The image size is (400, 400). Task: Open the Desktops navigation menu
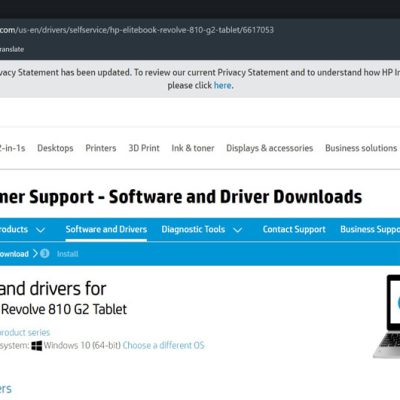click(x=55, y=148)
